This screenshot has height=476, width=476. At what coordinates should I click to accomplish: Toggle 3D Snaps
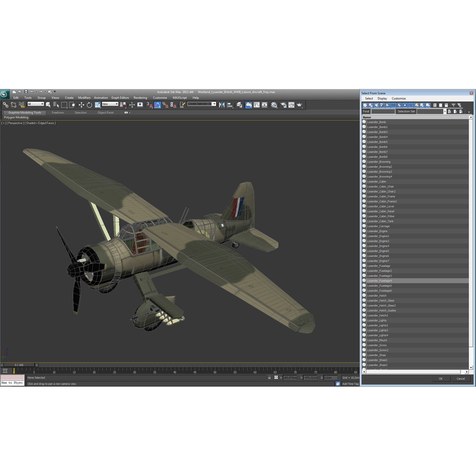[149, 105]
